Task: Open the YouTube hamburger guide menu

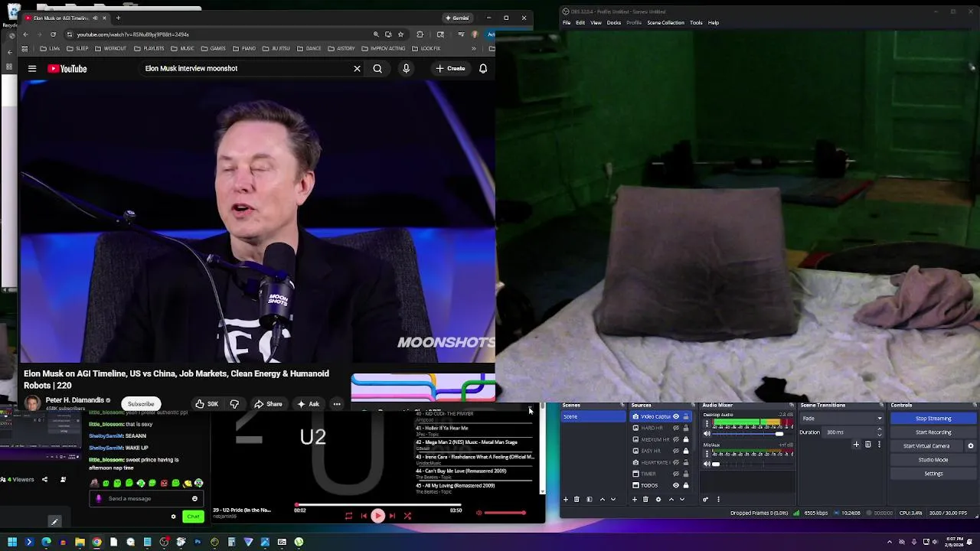Action: tap(32, 69)
